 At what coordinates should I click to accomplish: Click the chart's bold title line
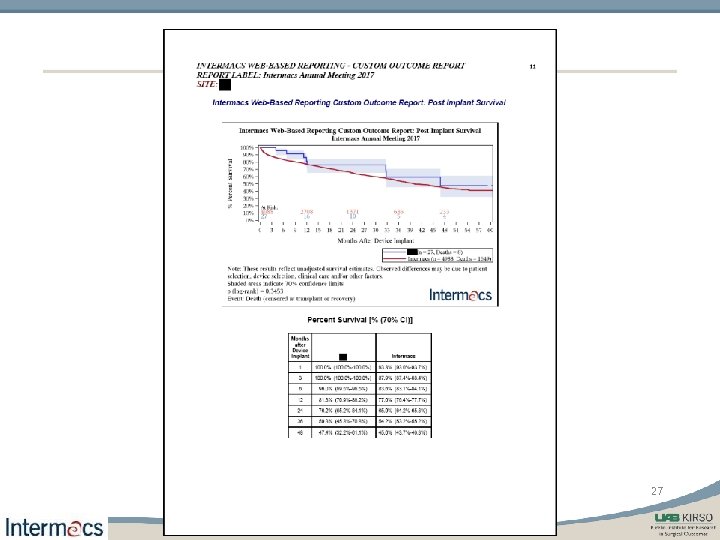point(360,130)
